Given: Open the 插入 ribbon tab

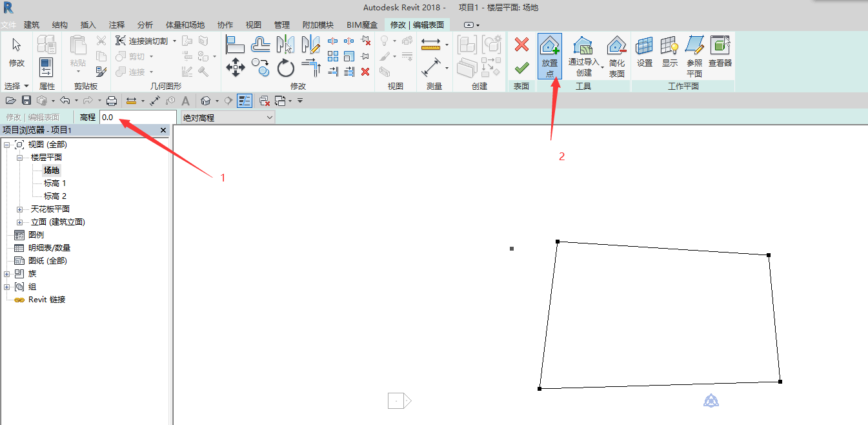Looking at the screenshot, I should click(88, 25).
